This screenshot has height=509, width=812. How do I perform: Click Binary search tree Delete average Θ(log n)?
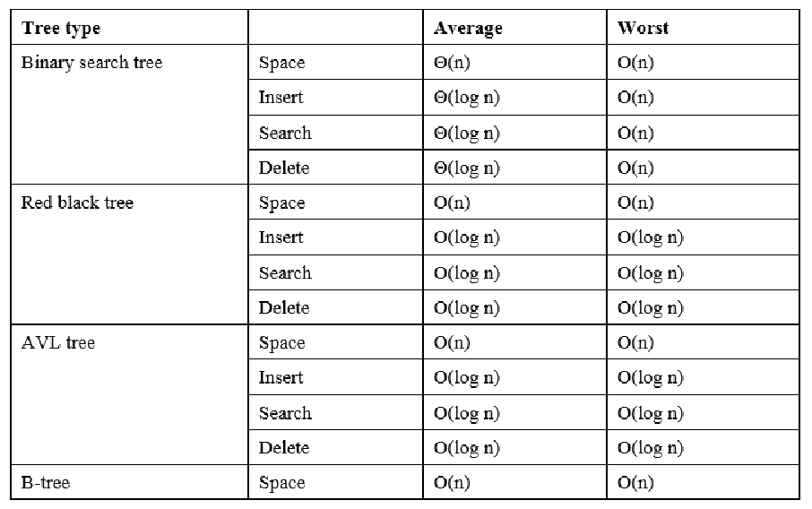pos(514,168)
